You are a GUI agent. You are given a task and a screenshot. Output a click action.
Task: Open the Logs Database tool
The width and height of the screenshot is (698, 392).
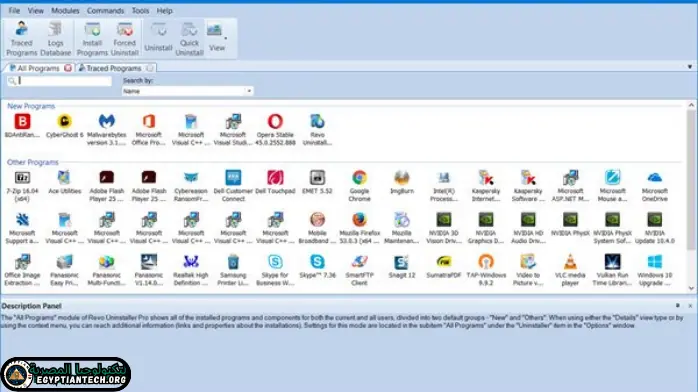56,39
